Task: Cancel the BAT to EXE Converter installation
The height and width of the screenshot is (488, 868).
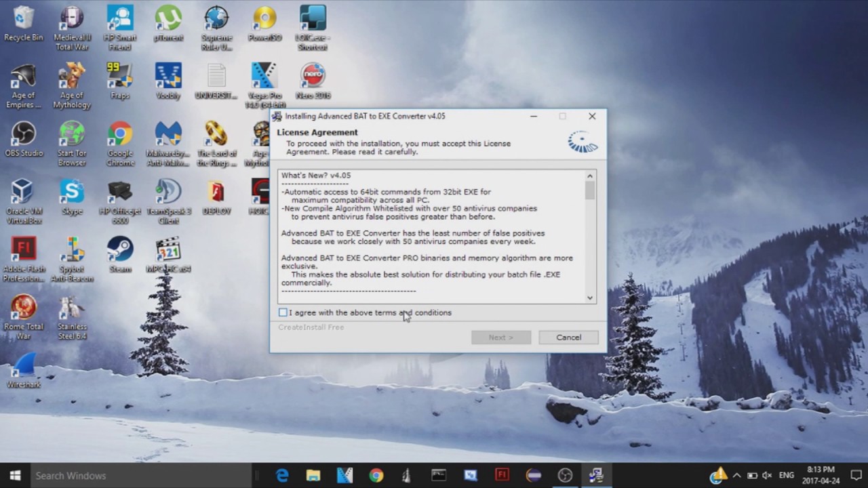Action: tap(568, 337)
